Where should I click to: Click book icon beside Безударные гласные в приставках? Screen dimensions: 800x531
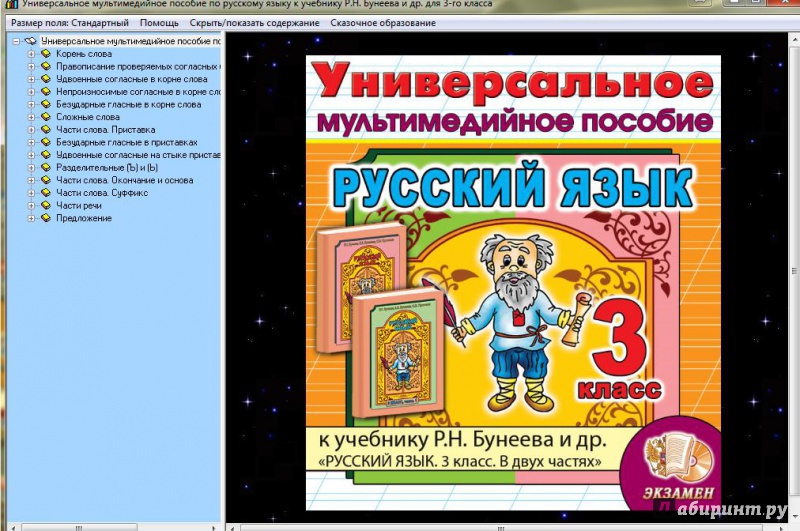pos(46,142)
